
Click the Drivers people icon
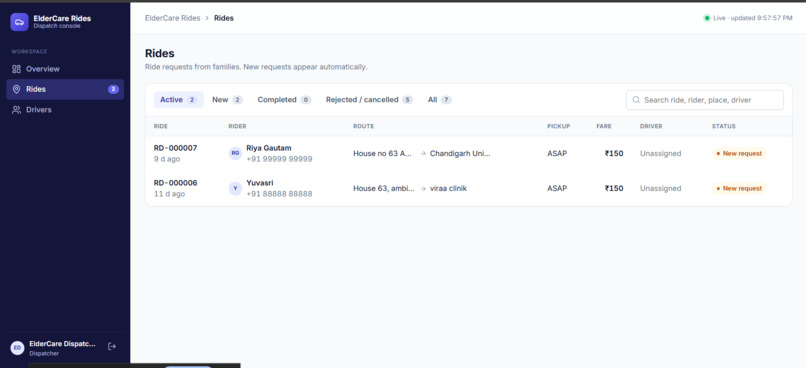coord(16,109)
